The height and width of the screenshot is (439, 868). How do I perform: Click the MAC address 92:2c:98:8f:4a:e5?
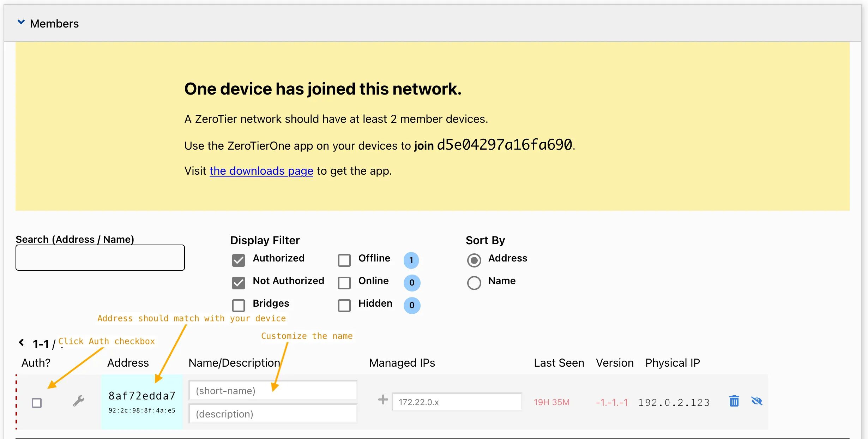click(142, 410)
